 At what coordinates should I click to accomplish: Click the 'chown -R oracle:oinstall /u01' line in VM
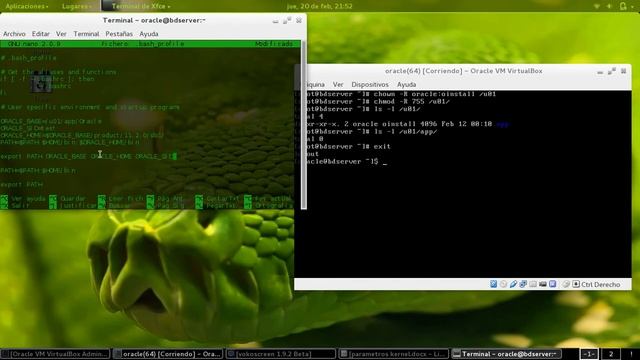[x=396, y=94]
